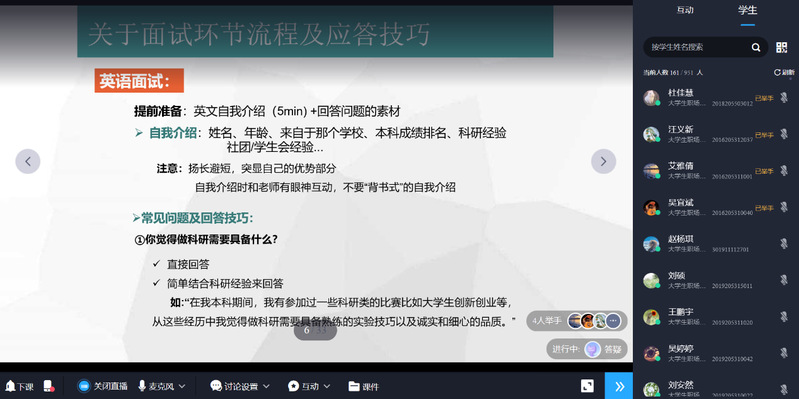Image resolution: width=799 pixels, height=399 pixels.
Task: Collapse the side panel with double-arrow button
Action: click(619, 386)
